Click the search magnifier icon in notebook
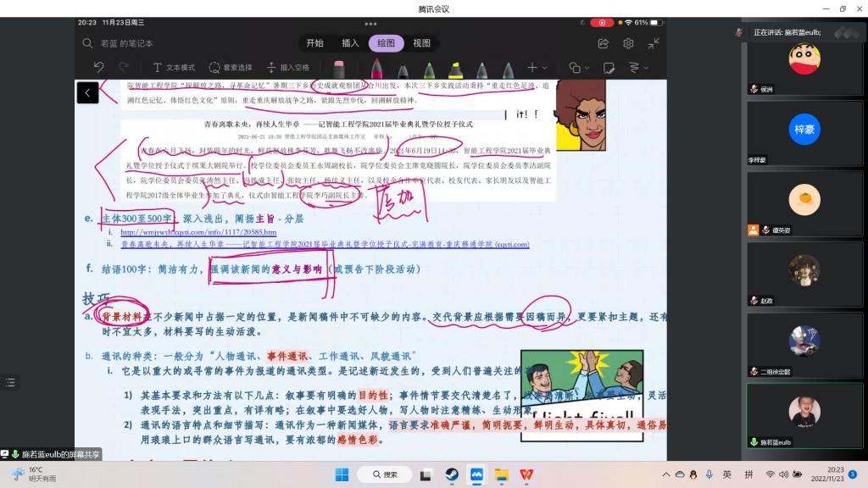868x488 pixels. [x=88, y=43]
